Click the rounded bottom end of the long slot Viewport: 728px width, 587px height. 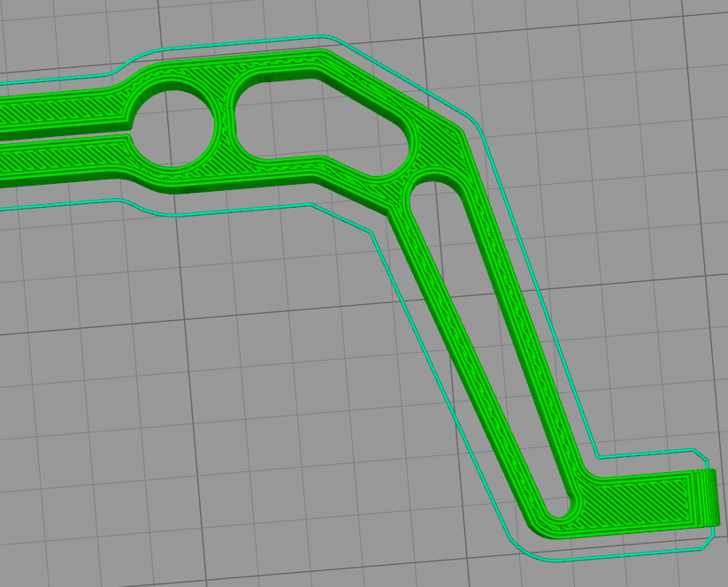[x=557, y=509]
